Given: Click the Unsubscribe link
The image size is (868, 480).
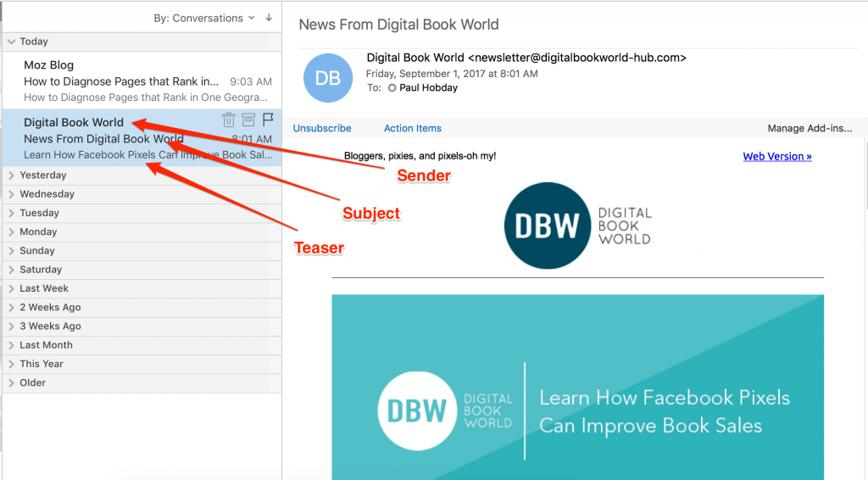Looking at the screenshot, I should tap(322, 128).
